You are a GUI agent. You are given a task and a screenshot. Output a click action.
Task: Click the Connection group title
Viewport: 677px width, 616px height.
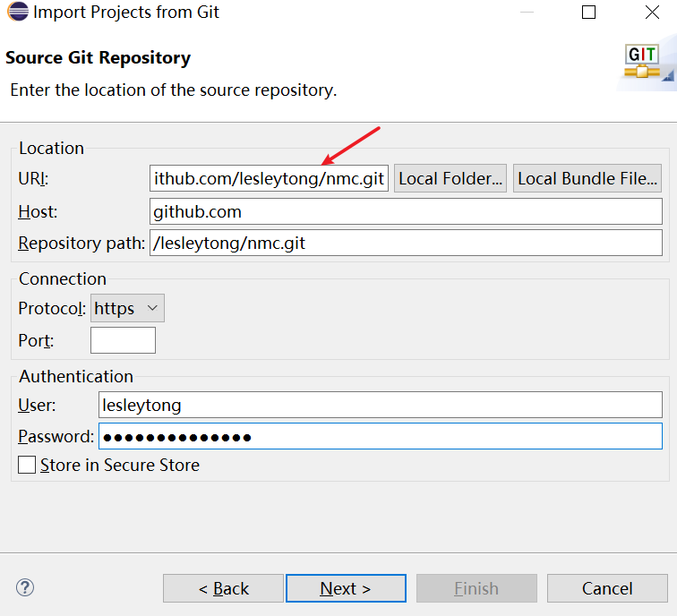[x=63, y=278]
